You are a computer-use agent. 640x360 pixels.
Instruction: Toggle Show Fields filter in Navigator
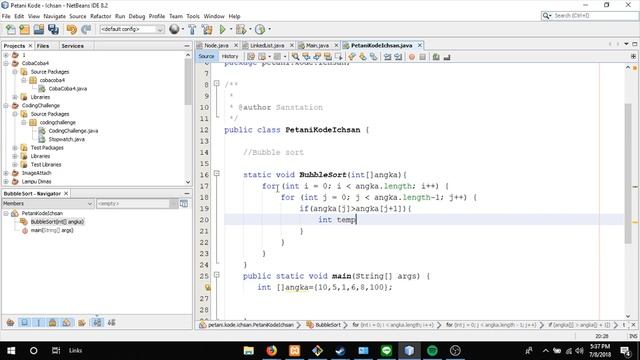click(x=24, y=322)
